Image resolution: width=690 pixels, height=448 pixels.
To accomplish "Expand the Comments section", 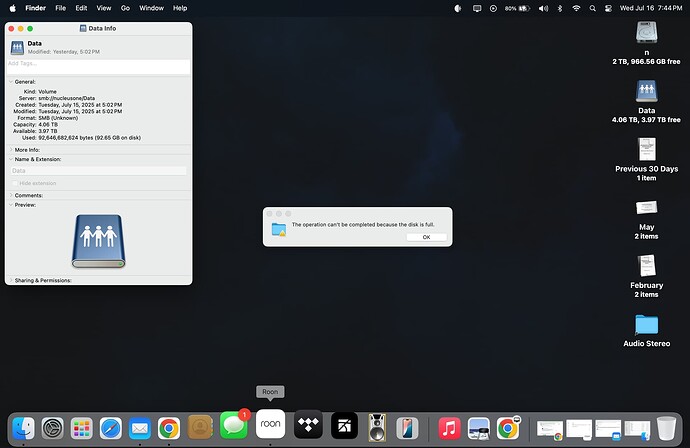I will (x=11, y=195).
